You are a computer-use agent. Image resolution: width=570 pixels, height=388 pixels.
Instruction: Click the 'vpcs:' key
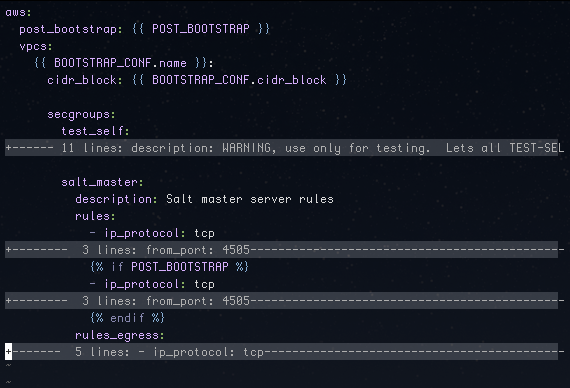pos(36,47)
